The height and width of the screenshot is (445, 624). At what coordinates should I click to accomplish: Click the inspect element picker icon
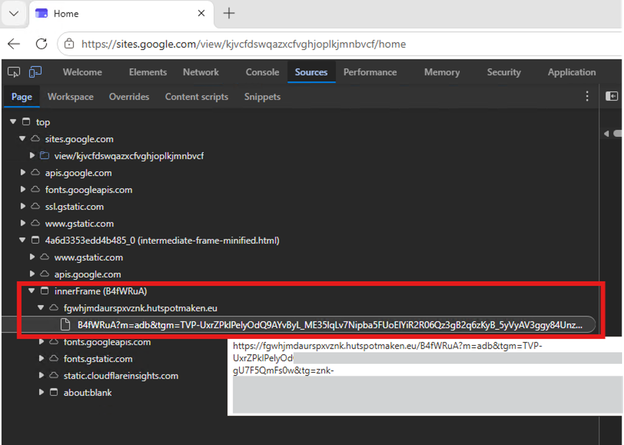click(x=14, y=72)
